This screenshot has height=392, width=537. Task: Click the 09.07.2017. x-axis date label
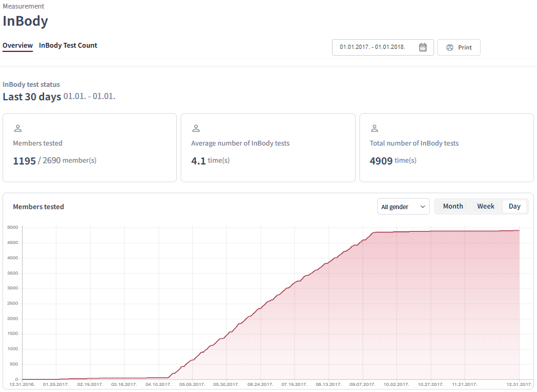[362, 385]
